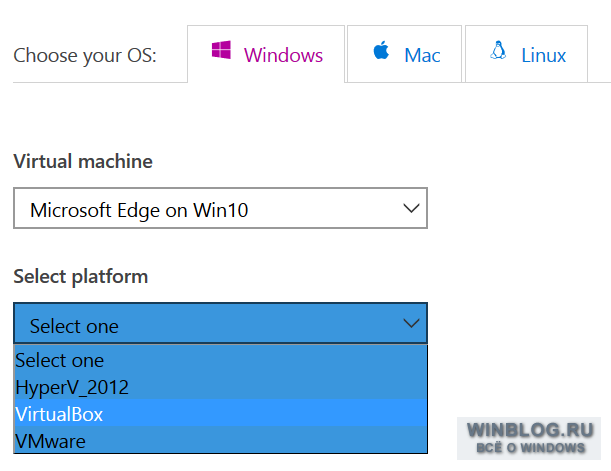Viewport: 611px width, 471px height.
Task: Choose VMware from platform list
Action: (221, 440)
